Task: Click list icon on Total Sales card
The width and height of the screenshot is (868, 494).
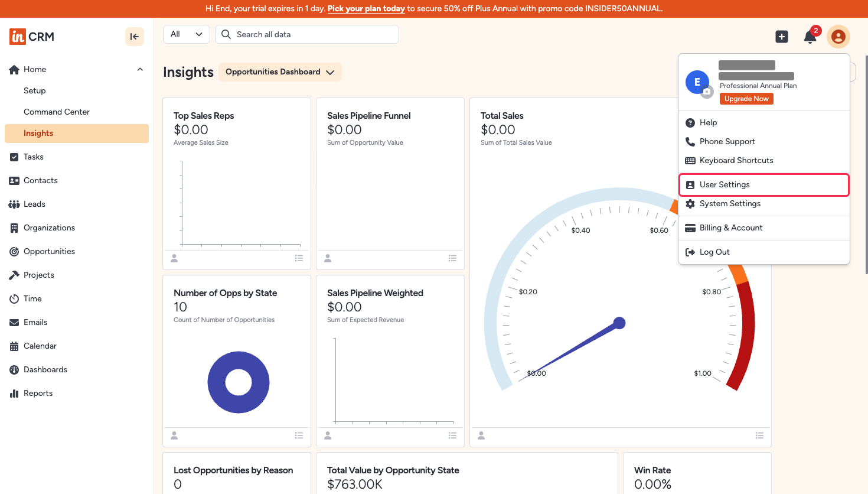Action: (759, 435)
